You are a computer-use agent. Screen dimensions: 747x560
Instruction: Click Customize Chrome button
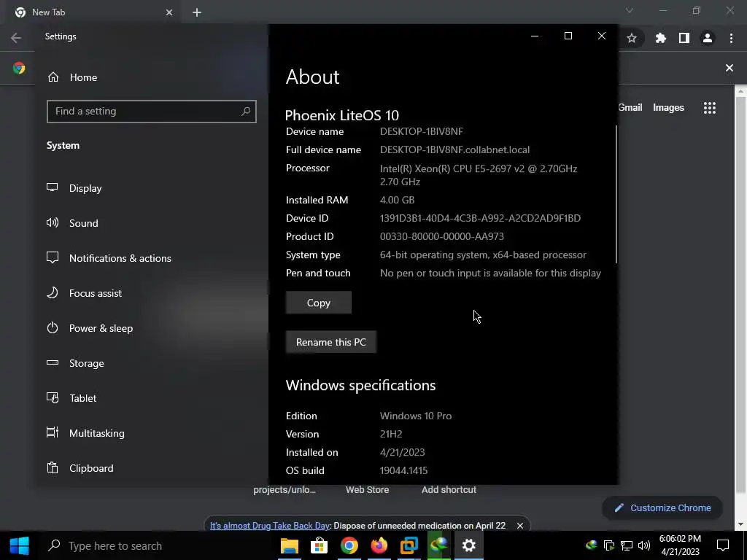(662, 507)
